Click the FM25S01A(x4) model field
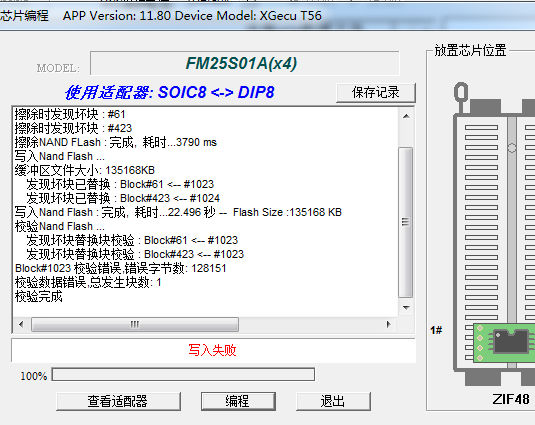This screenshot has width=535, height=425. coord(245,63)
